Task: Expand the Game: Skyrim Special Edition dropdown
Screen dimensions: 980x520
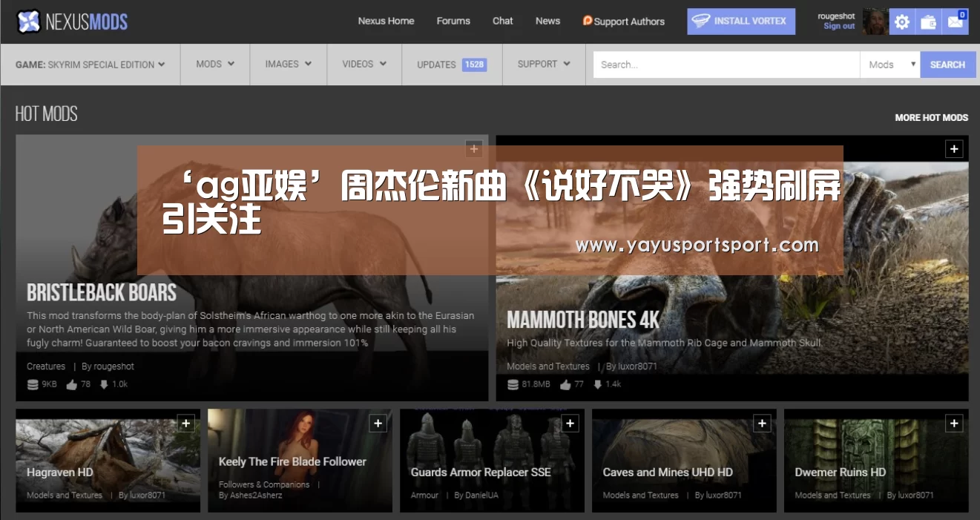Action: coord(90,65)
